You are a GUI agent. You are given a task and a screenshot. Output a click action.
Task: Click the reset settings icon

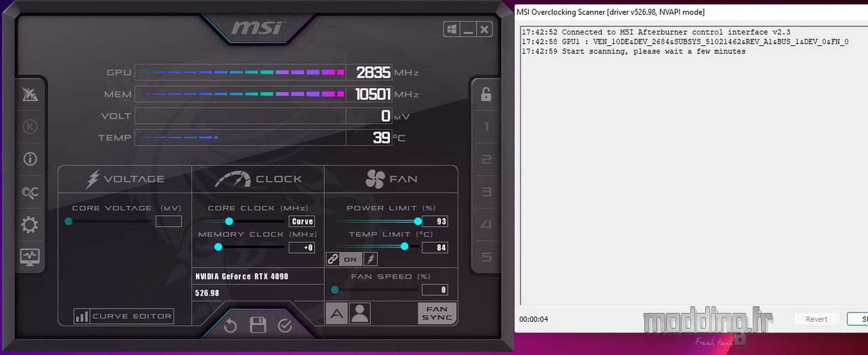pos(231,326)
